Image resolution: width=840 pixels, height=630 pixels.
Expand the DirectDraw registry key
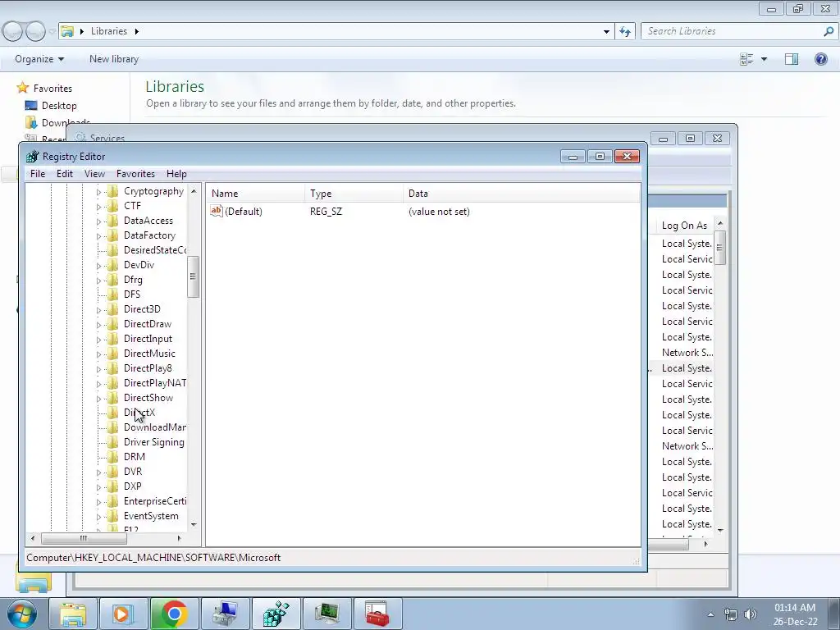pos(98,325)
